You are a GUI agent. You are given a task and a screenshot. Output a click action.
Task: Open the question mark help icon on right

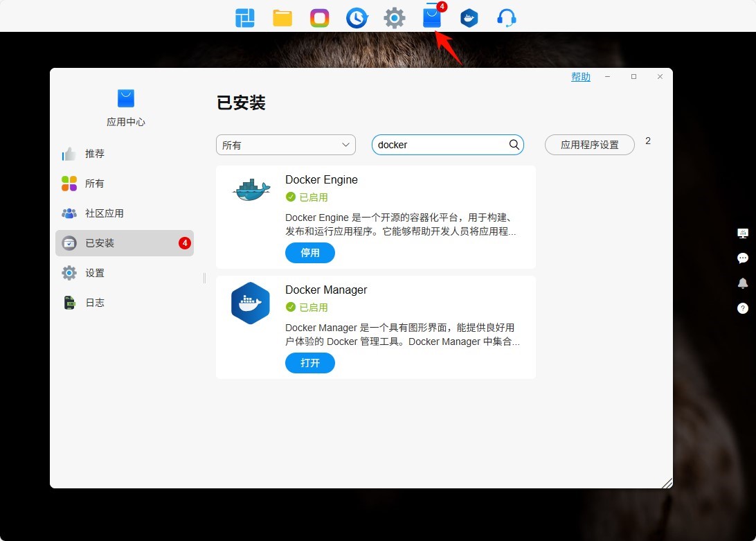743,308
